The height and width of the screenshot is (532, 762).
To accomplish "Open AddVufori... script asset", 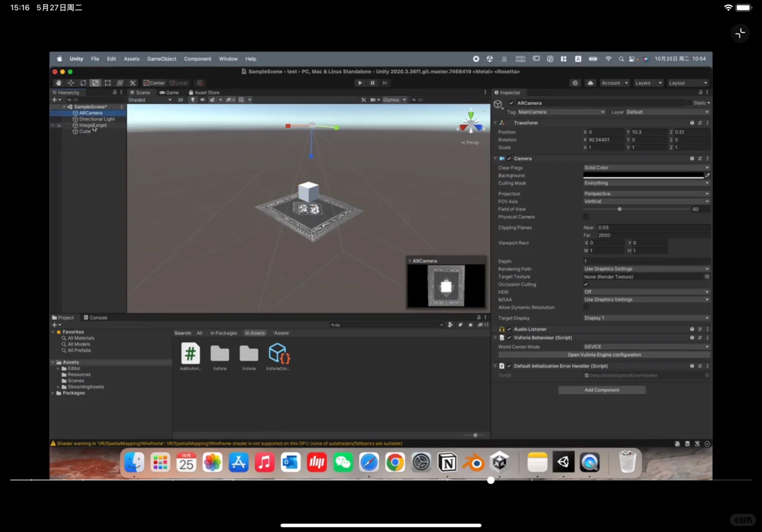I will tap(190, 357).
